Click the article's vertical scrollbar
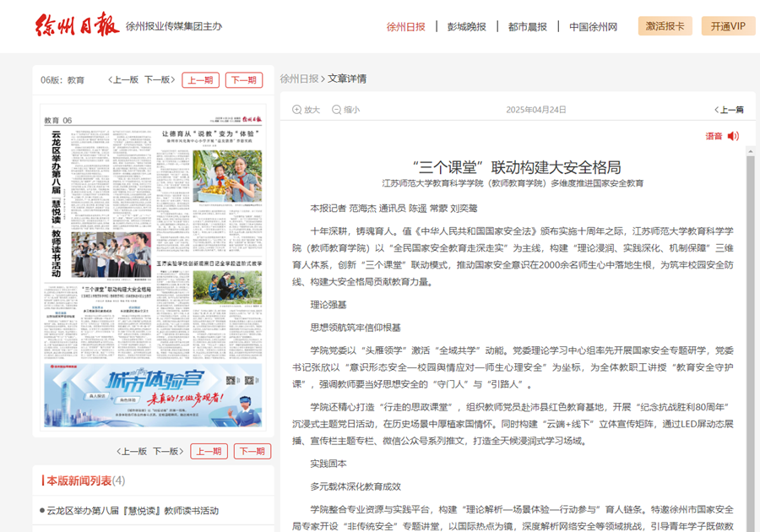This screenshot has height=532, width=760. click(750, 338)
